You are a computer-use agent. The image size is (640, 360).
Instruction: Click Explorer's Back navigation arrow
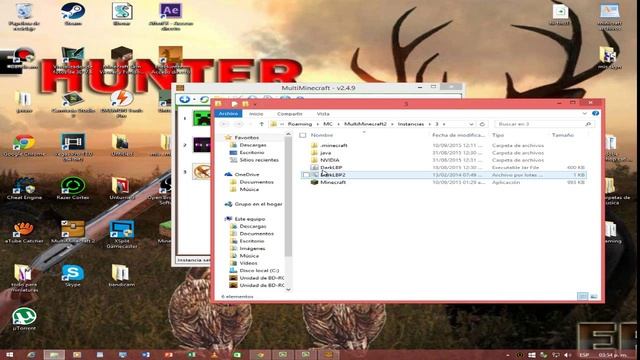pyautogui.click(x=224, y=124)
